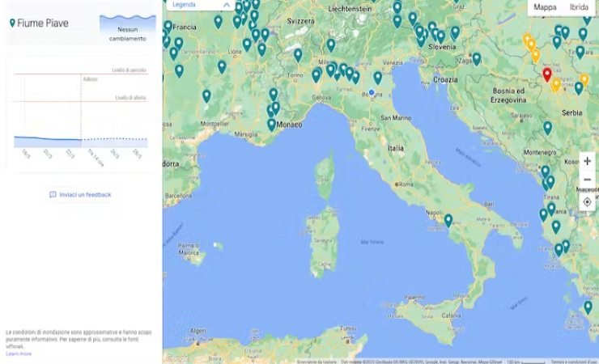Switch to Ibrida hybrid map view
Screen dimensions: 599x364
[579, 6]
